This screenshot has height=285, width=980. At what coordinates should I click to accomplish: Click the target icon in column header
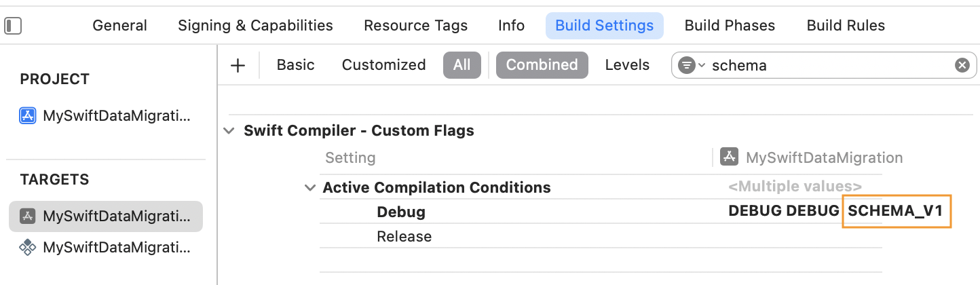730,157
